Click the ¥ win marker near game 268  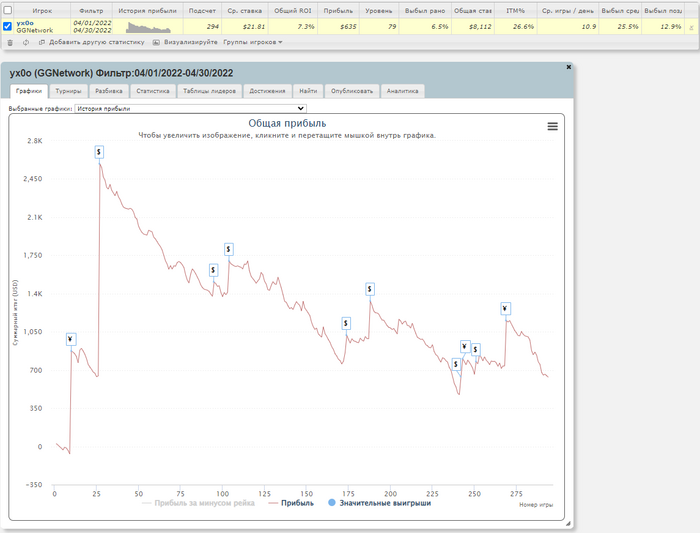click(505, 309)
